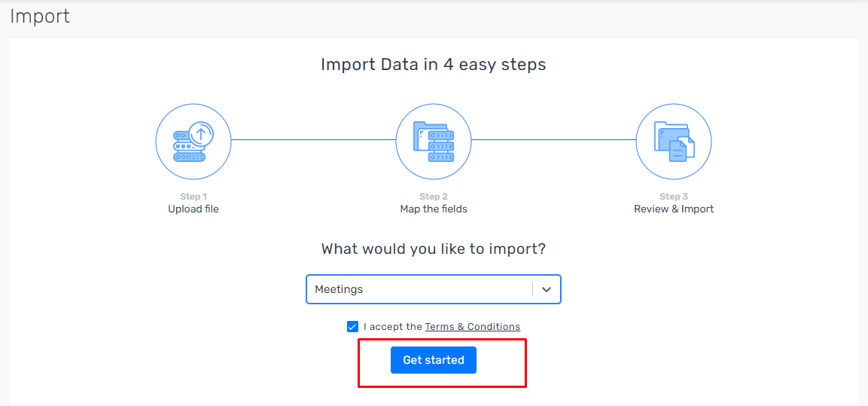Click the Step 2 caption text
Viewport: 868px width, 406px height.
[x=434, y=197]
